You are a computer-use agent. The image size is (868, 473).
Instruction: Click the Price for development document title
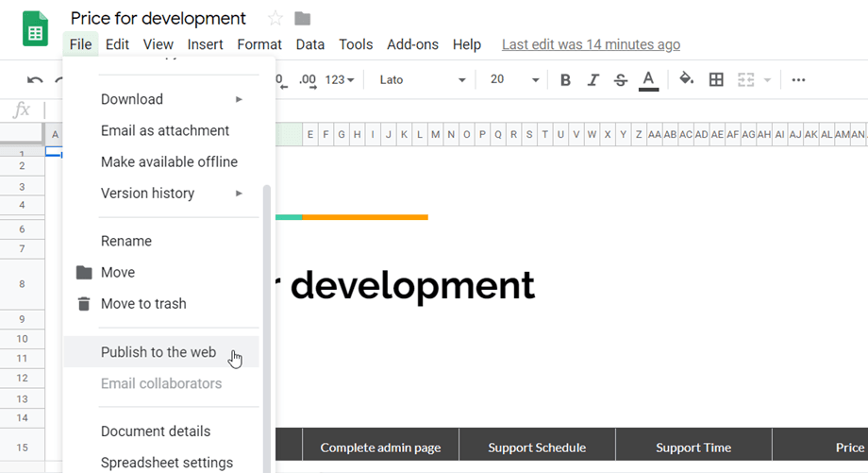pos(159,19)
